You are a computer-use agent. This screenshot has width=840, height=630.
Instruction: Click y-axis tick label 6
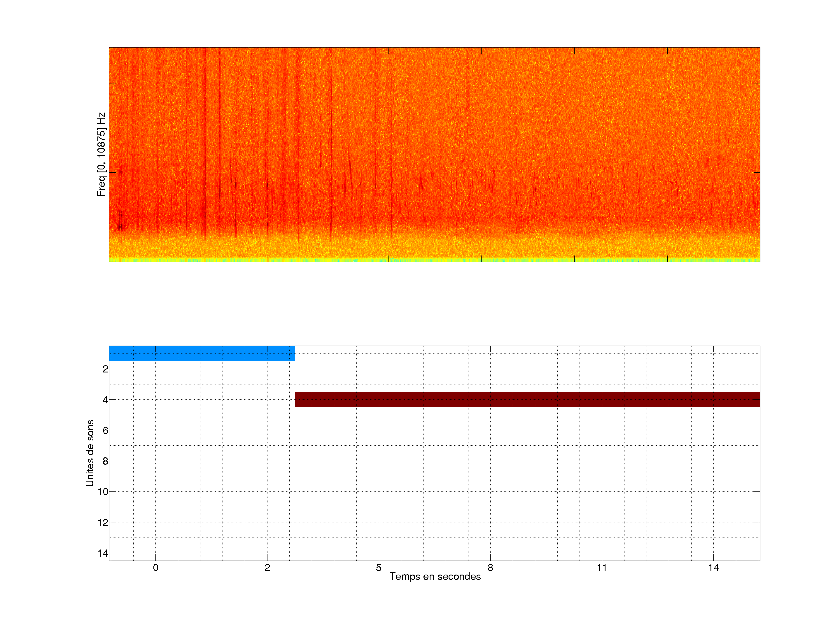click(x=105, y=430)
